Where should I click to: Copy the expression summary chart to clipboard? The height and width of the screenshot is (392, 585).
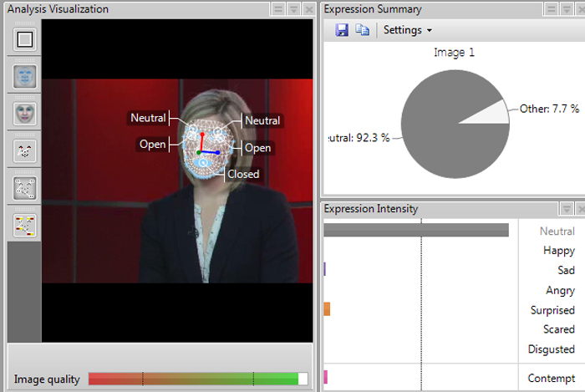362,30
